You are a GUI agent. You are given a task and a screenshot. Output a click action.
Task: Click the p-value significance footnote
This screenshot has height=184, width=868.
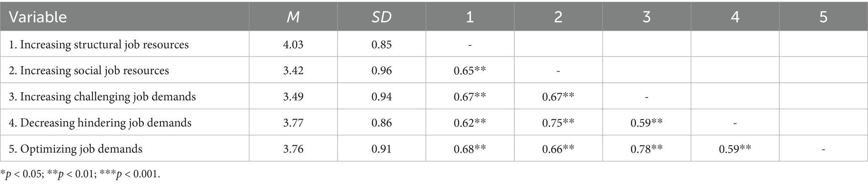tap(80, 174)
